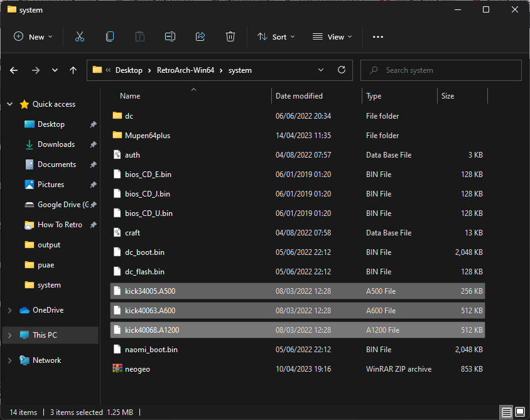Expand the OneDrive tree node
The width and height of the screenshot is (530, 420).
pos(10,310)
